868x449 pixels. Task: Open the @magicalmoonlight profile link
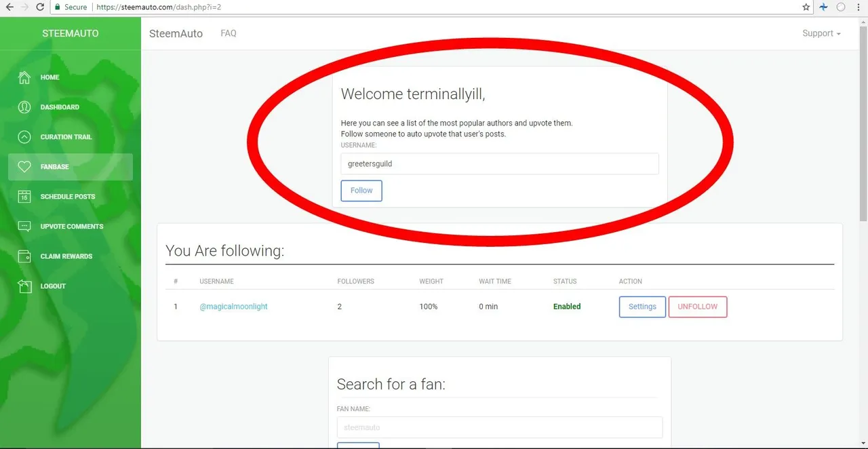(x=233, y=307)
